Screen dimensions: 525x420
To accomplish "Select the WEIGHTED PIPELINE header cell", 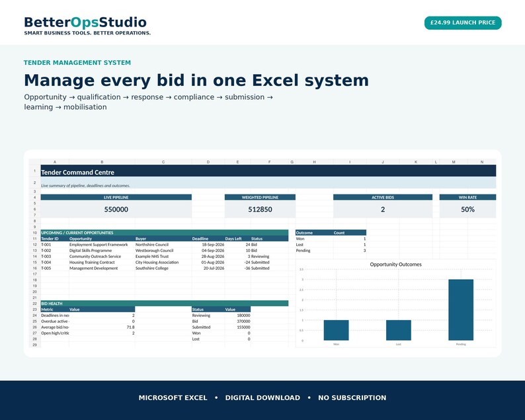I will tap(260, 197).
